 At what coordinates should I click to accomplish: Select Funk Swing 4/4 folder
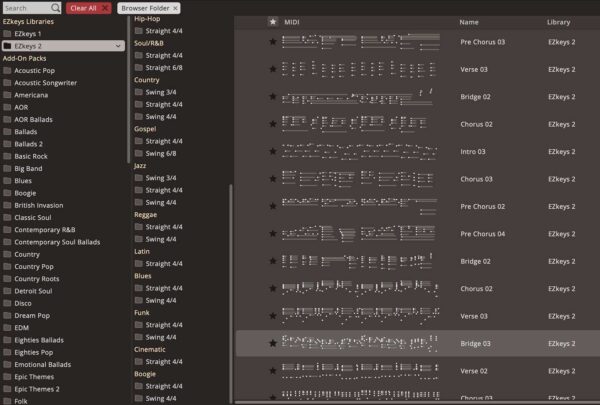(x=155, y=337)
